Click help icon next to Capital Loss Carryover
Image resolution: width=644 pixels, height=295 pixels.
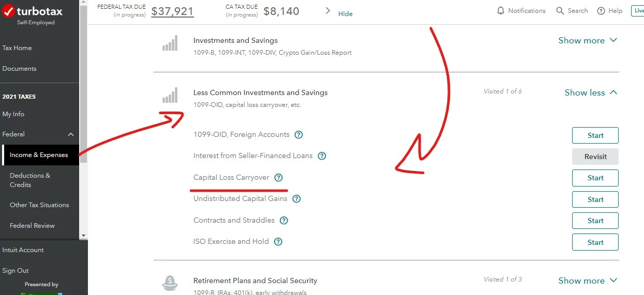pos(278,177)
